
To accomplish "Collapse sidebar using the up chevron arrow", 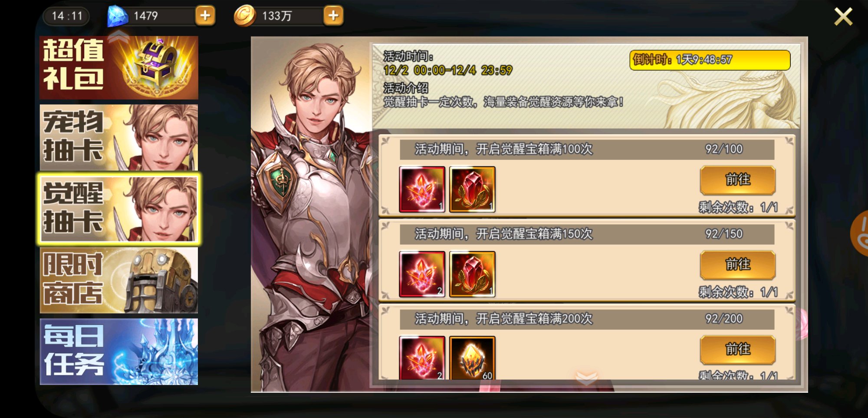I will 118,36.
